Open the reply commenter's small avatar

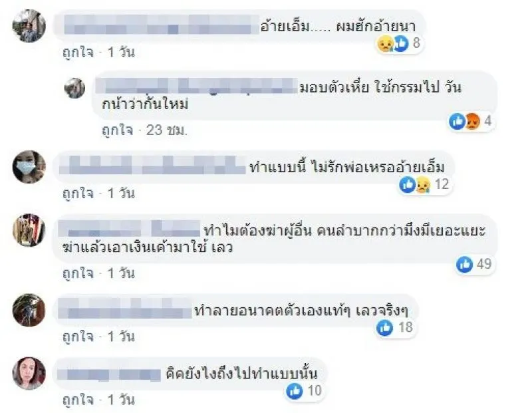click(x=74, y=88)
